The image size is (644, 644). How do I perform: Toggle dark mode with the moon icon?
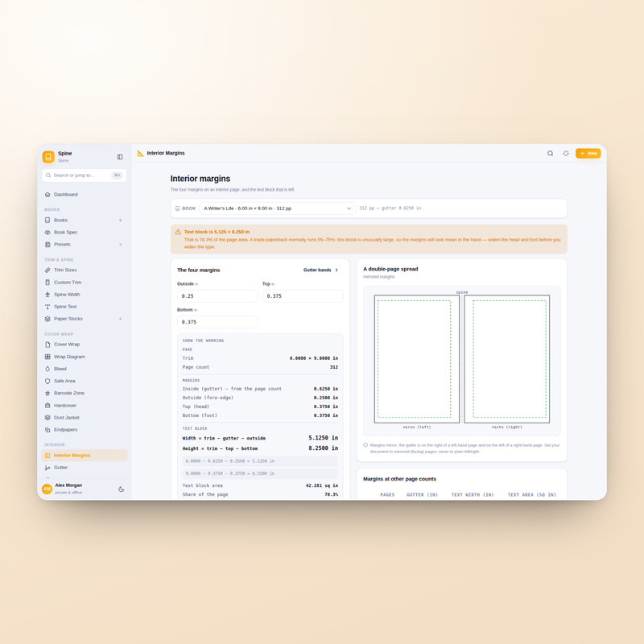click(122, 489)
